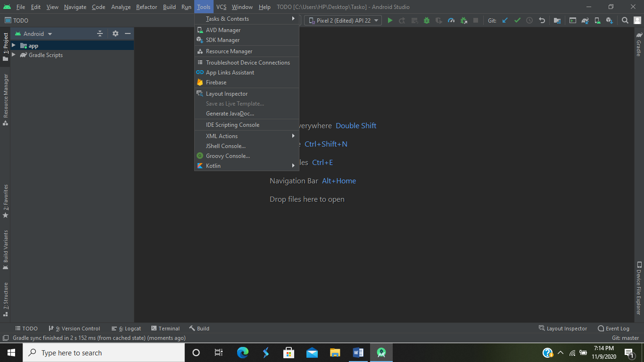Toggle the Logcat tool window
Screen dimensions: 644x362
pos(126,328)
